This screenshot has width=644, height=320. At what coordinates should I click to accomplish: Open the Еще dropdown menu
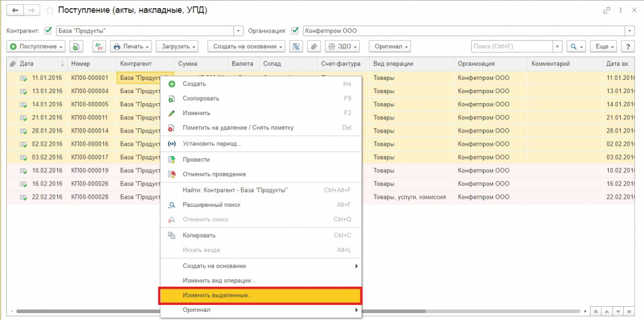[x=604, y=47]
